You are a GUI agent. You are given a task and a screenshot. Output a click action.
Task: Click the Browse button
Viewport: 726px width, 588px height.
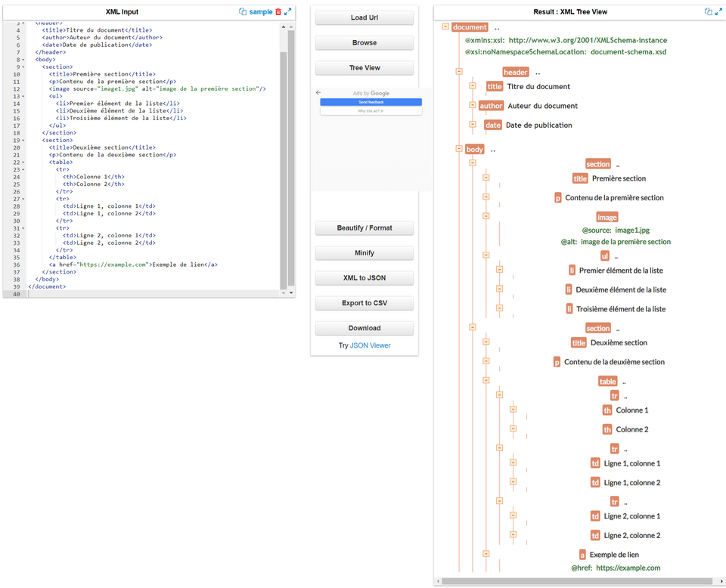(x=365, y=42)
